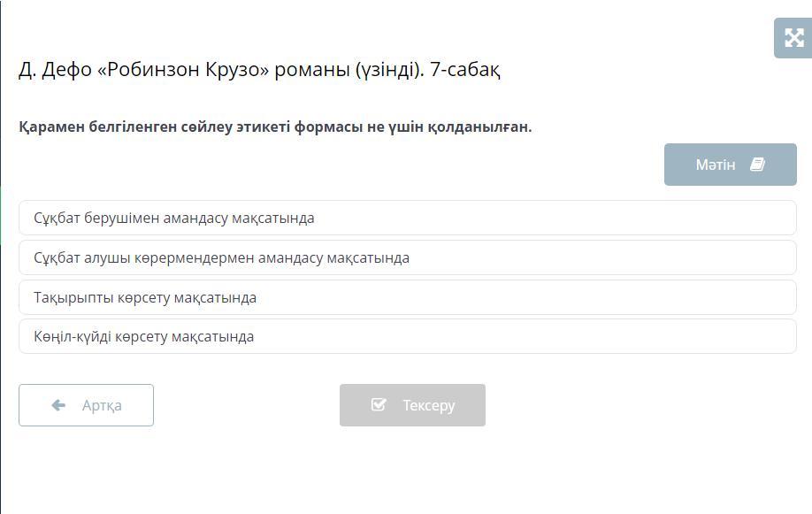
Task: Click the book icon on Мәтін button
Action: 758,165
